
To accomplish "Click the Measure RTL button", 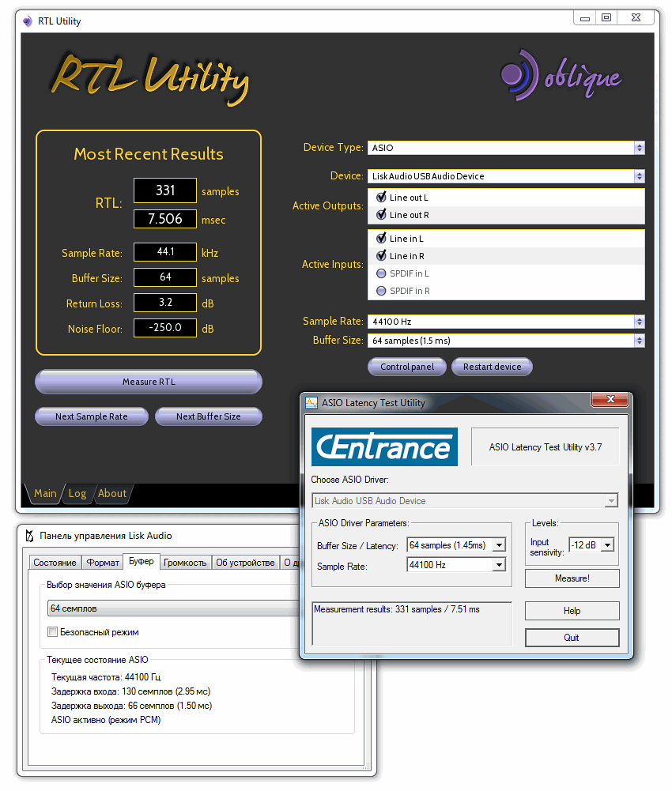I will 149,382.
